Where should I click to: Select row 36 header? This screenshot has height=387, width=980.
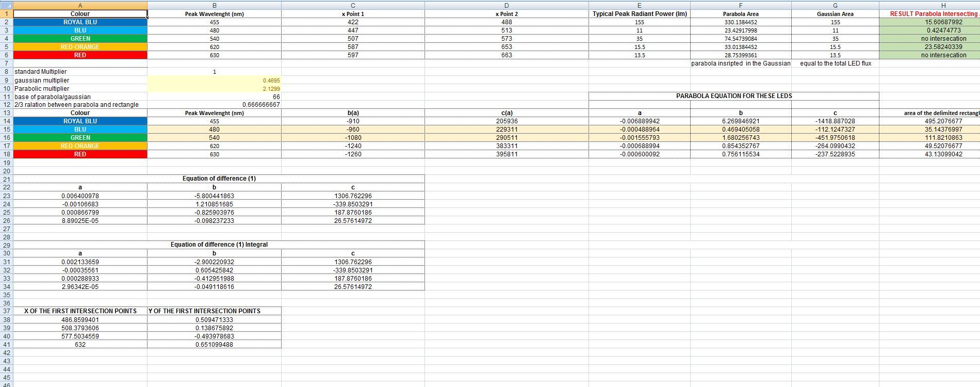[6, 303]
